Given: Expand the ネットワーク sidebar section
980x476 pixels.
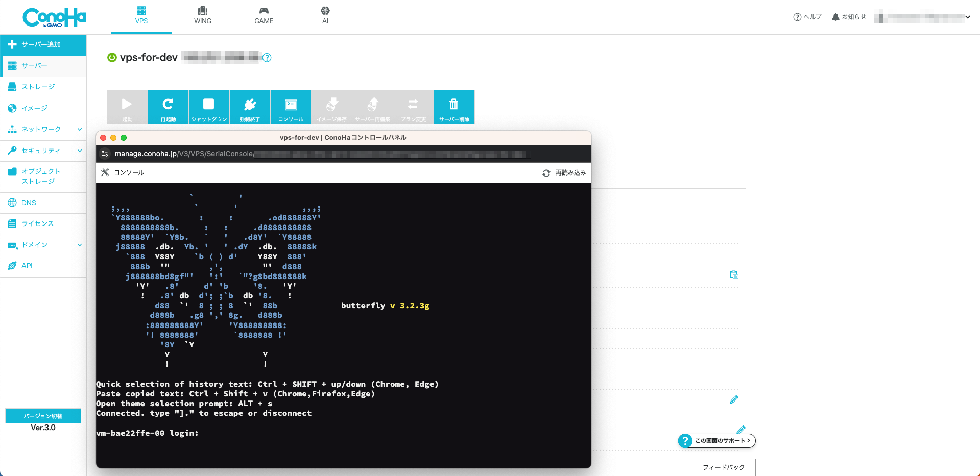Looking at the screenshot, I should (x=43, y=129).
